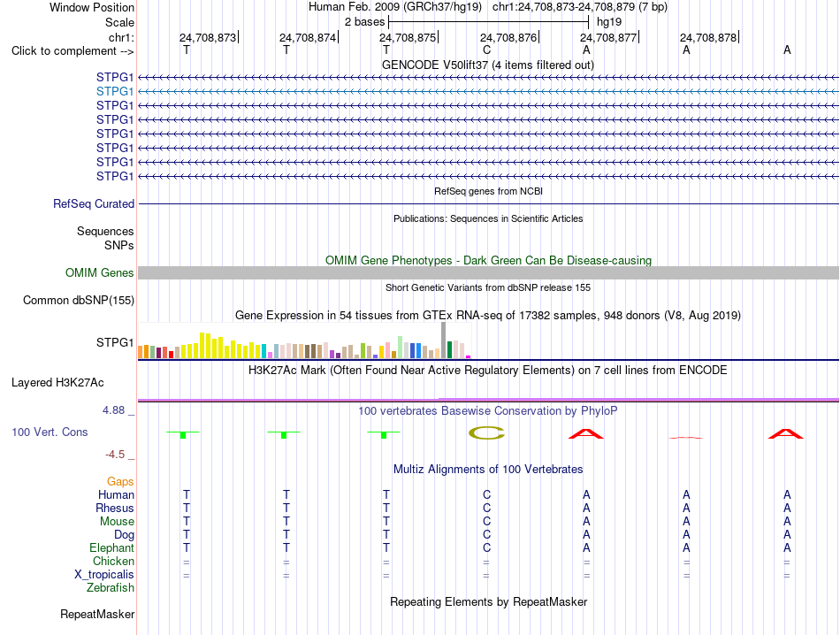Screen dimensions: 840x635
Task: Open the STPG1 GTEx expression bar chart
Action: 304,340
